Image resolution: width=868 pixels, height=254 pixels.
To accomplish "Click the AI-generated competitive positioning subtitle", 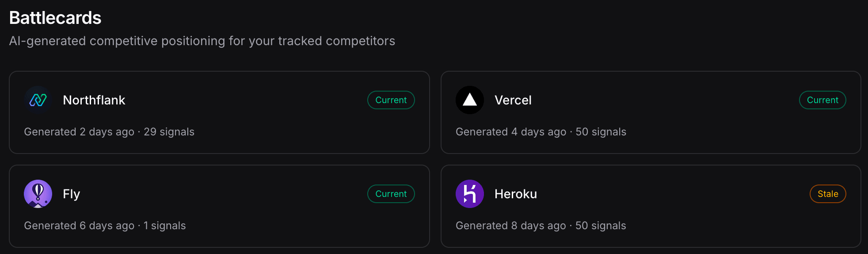I will (x=202, y=41).
